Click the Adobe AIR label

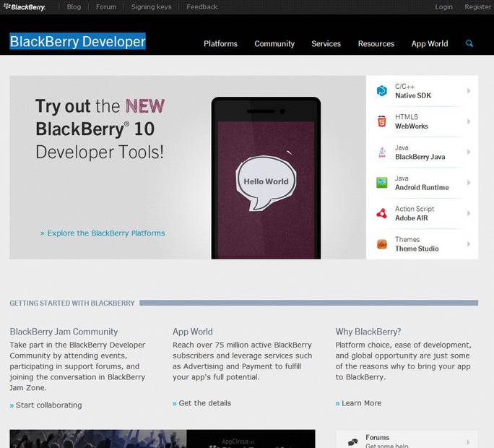pyautogui.click(x=412, y=217)
